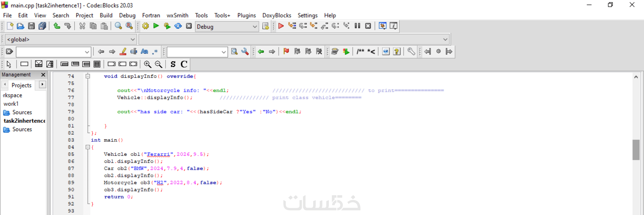Toggle search in selected text only
Viewport: 644px width, 215px height.
point(134,52)
